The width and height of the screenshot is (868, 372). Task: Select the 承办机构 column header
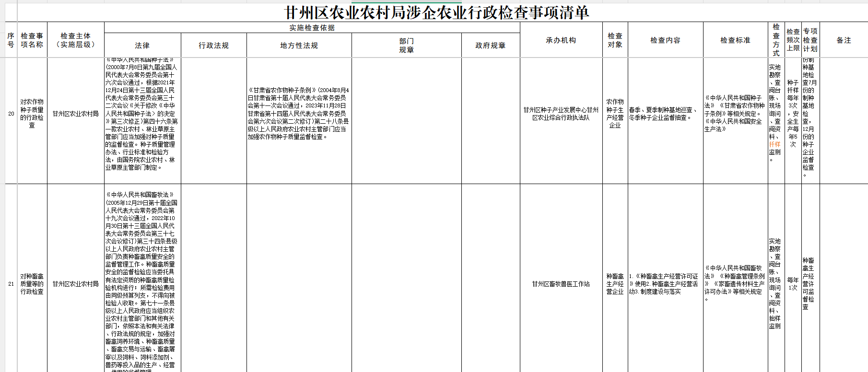561,40
